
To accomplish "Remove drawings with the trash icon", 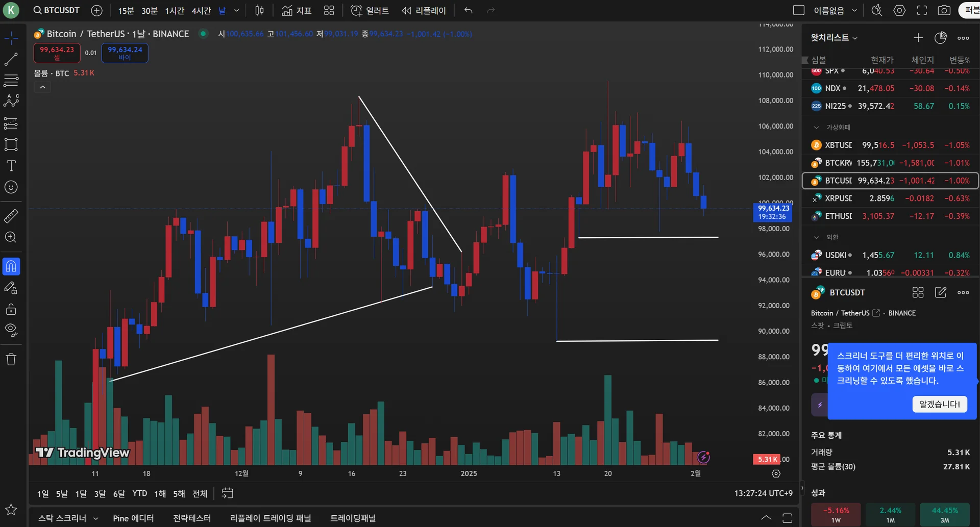I will [11, 359].
